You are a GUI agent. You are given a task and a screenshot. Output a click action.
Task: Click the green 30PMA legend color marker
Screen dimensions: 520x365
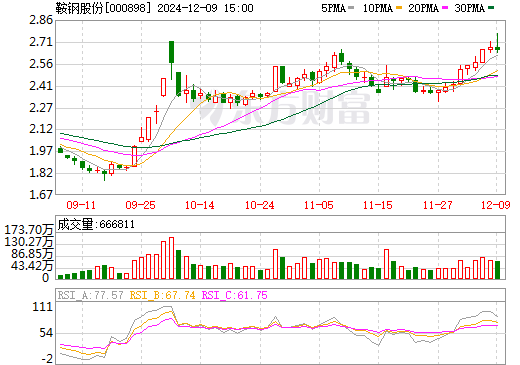(491, 7)
